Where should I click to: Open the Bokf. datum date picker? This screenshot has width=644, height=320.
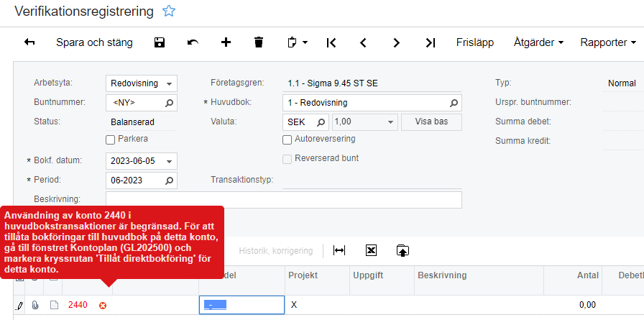pos(169,160)
